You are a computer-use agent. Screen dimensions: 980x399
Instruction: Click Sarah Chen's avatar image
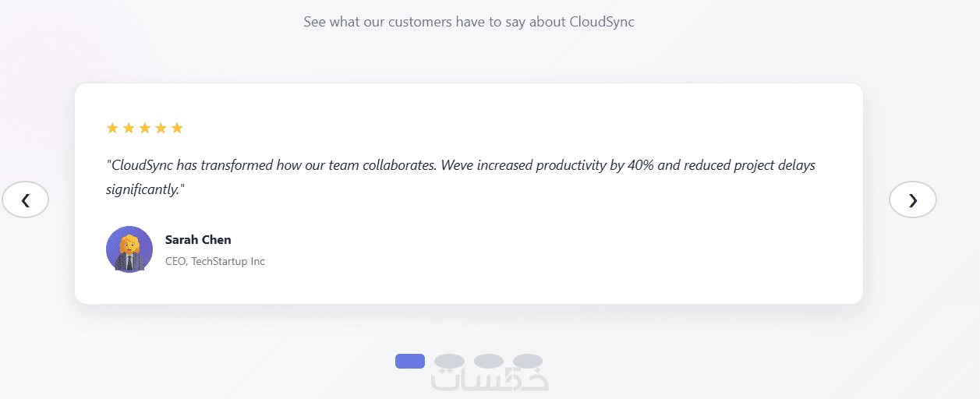tap(129, 249)
